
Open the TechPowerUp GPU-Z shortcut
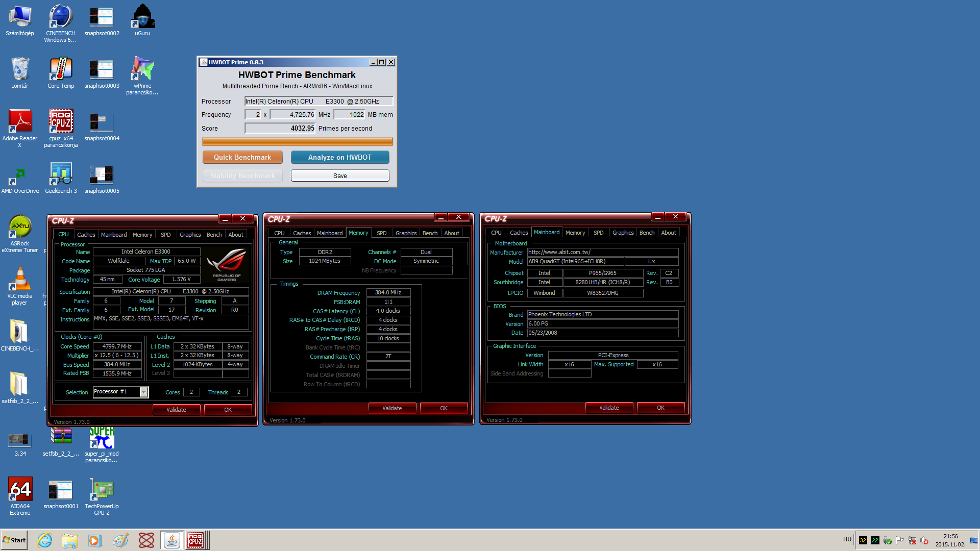[102, 496]
